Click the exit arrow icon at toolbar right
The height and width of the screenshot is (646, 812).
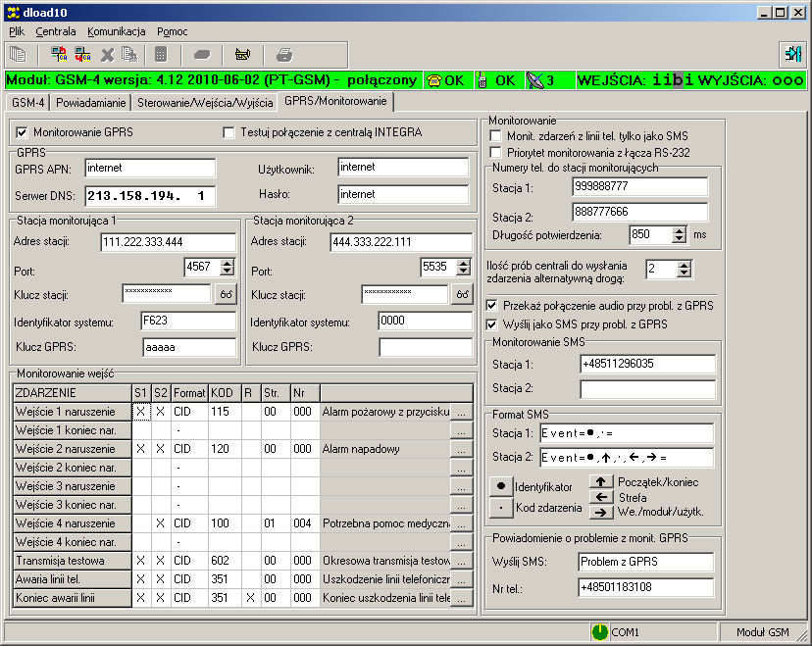792,54
